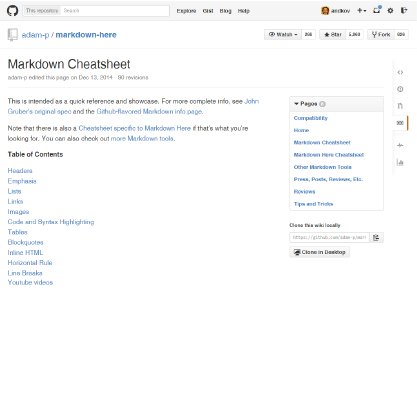Star the markdown-here repository

333,34
